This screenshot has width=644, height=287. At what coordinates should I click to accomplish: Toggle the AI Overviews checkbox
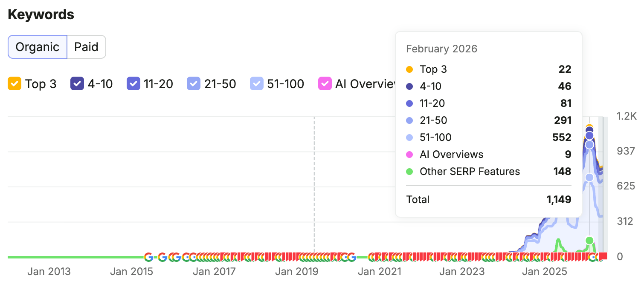325,84
